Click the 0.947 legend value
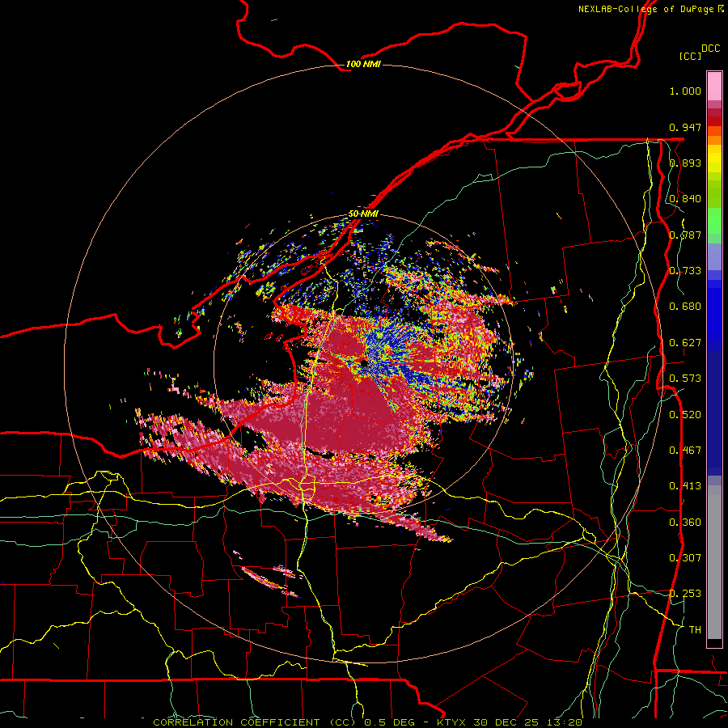The image size is (728, 728). (x=685, y=127)
